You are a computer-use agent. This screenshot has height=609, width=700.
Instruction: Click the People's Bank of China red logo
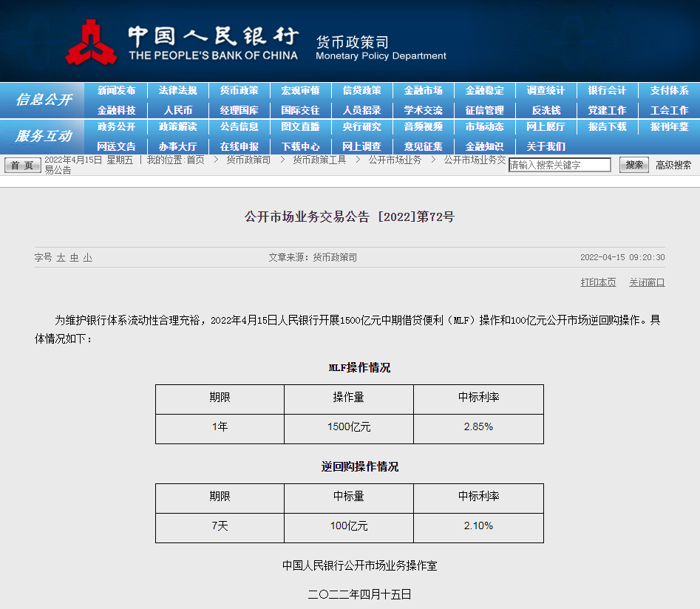(x=92, y=42)
